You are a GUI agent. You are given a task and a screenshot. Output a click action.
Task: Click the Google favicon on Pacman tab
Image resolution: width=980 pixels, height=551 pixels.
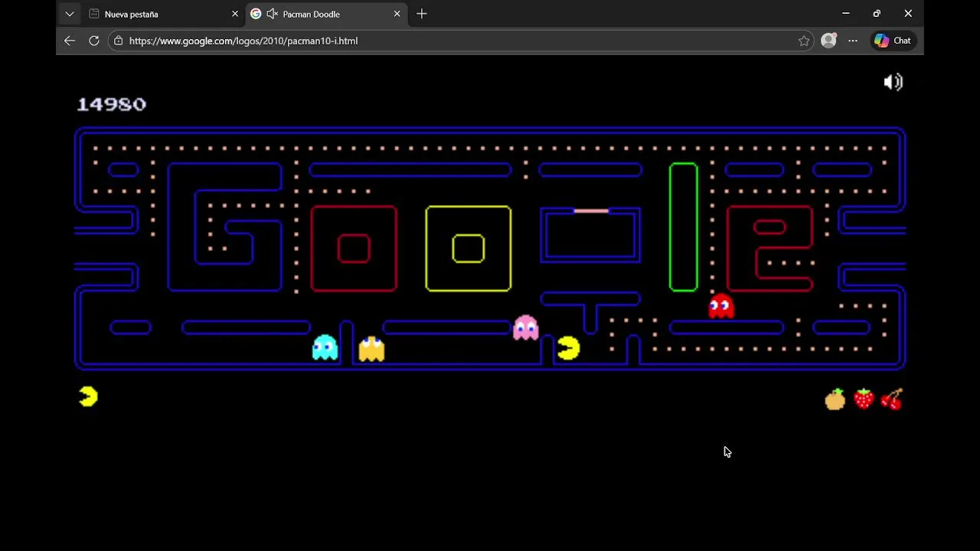click(256, 14)
